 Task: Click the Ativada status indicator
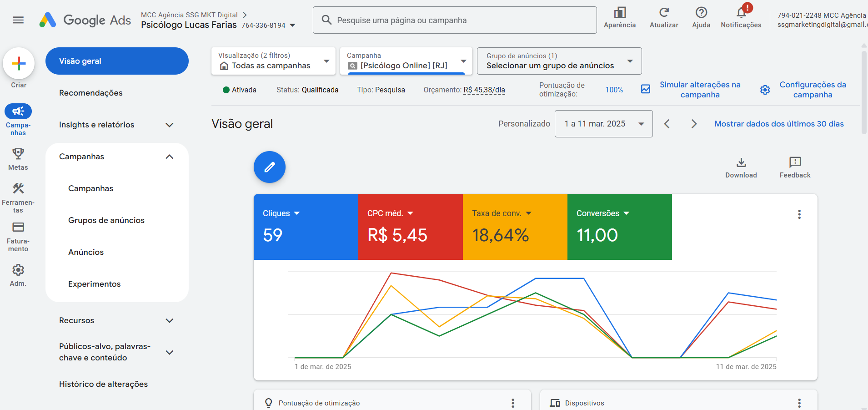coord(240,90)
